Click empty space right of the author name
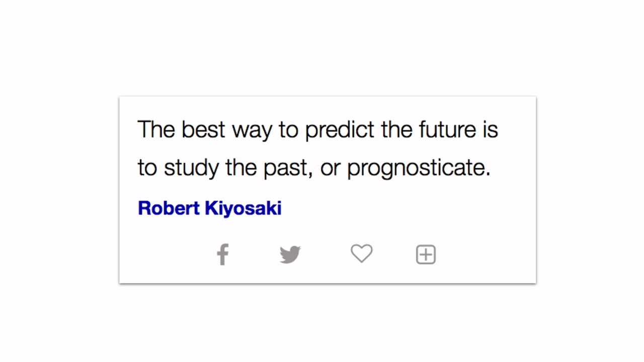 tap(403, 208)
